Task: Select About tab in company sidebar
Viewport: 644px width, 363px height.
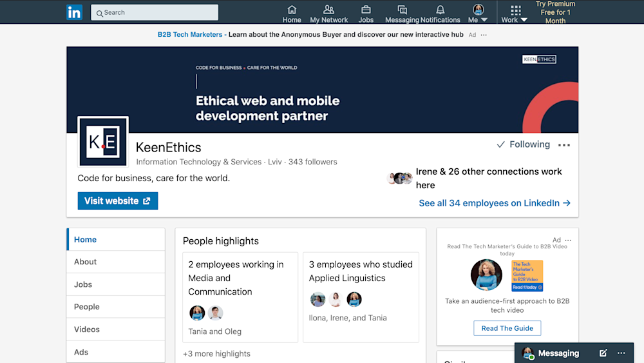Action: tap(116, 262)
